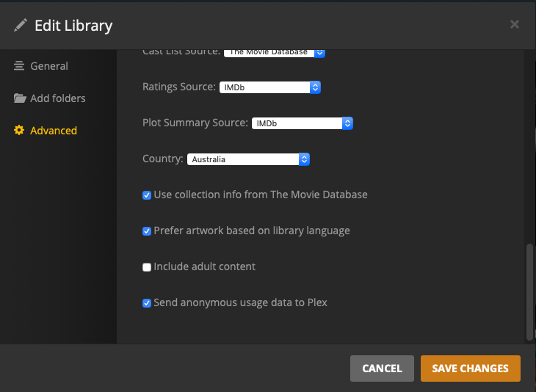
Task: Expand the Plot Summary Source dropdown
Action: coord(303,123)
